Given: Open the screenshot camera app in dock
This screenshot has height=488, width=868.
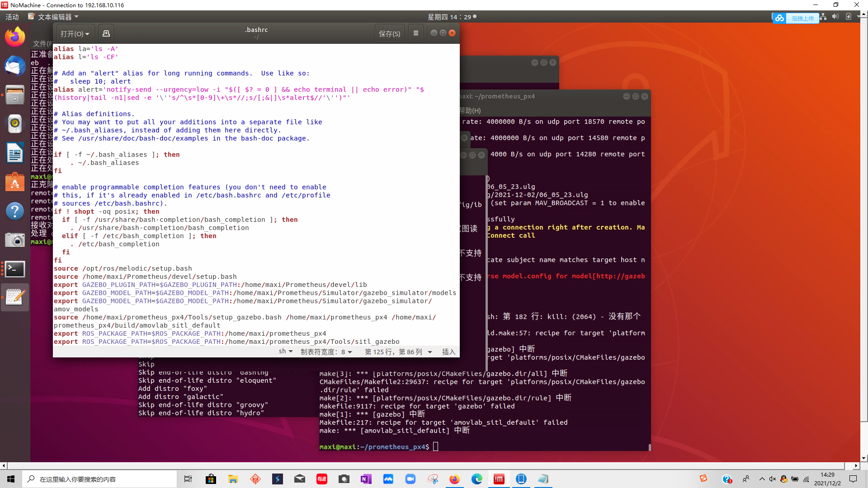Looking at the screenshot, I should [15, 240].
